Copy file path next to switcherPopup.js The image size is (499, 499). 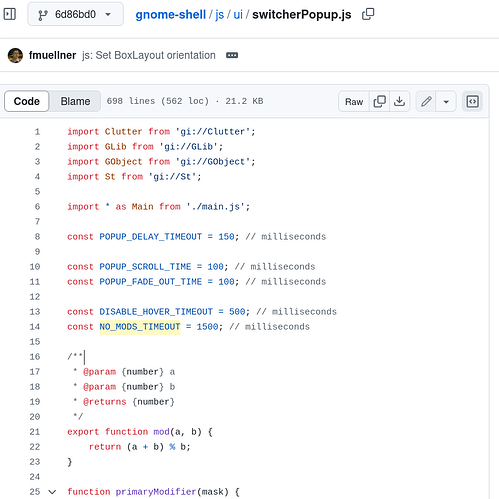coord(368,14)
